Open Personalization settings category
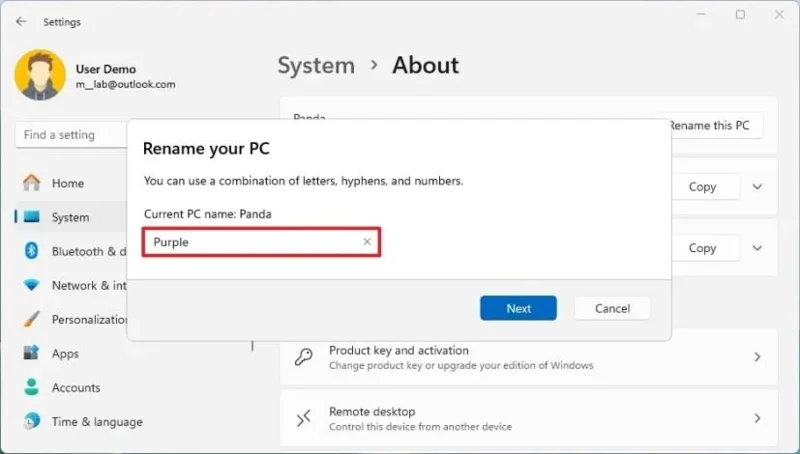Viewport: 800px width, 454px height. coord(89,320)
